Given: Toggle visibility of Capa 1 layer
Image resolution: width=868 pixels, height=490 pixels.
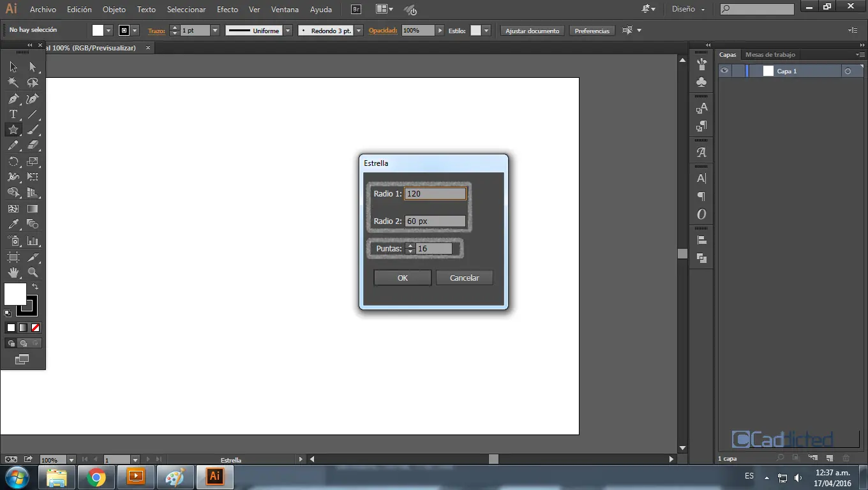Looking at the screenshot, I should point(724,71).
